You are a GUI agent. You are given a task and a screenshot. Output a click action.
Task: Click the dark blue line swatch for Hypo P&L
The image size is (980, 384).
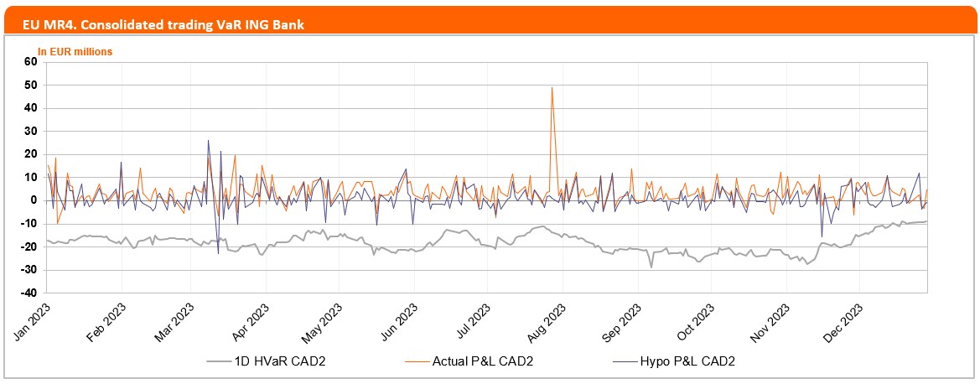coord(625,361)
